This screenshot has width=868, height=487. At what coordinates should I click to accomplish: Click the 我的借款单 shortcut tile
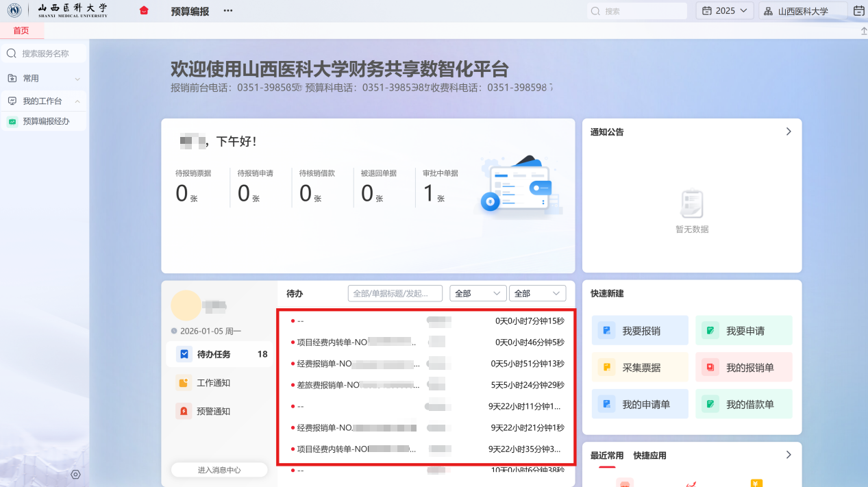point(743,404)
